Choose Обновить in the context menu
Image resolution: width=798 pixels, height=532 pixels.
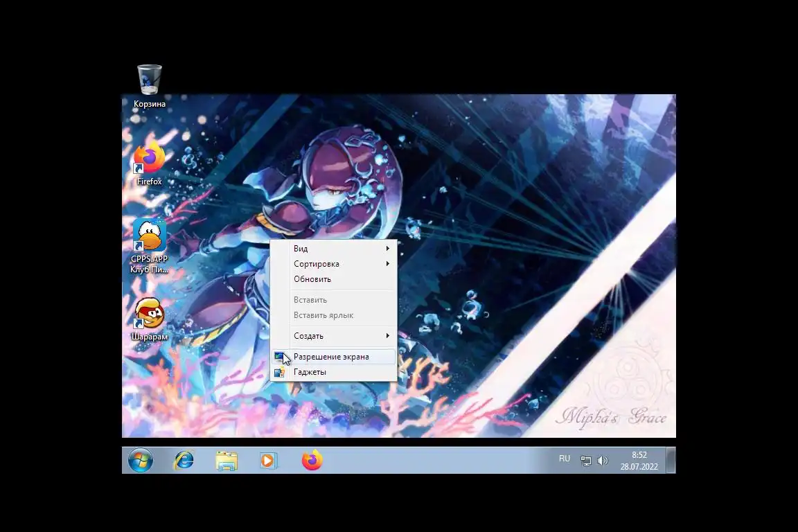333,279
